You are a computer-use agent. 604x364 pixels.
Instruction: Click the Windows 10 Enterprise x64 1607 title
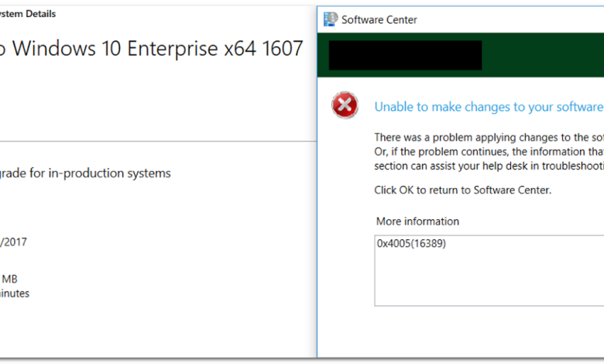151,49
